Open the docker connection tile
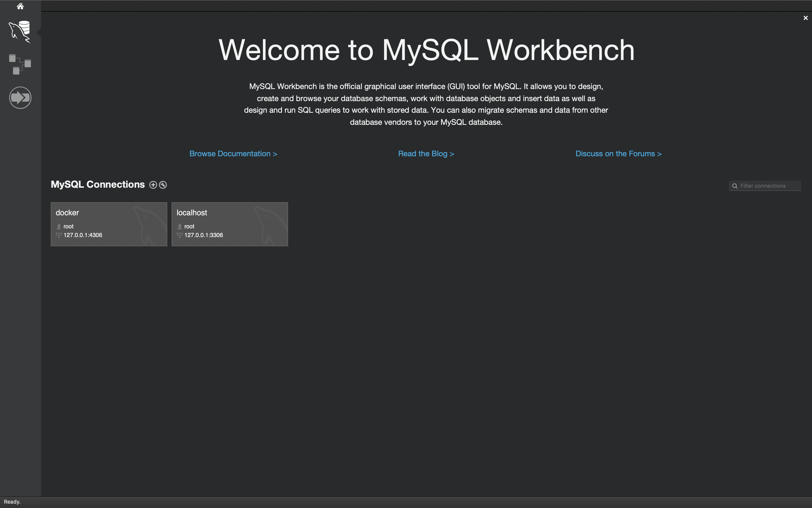This screenshot has width=812, height=508. point(109,224)
